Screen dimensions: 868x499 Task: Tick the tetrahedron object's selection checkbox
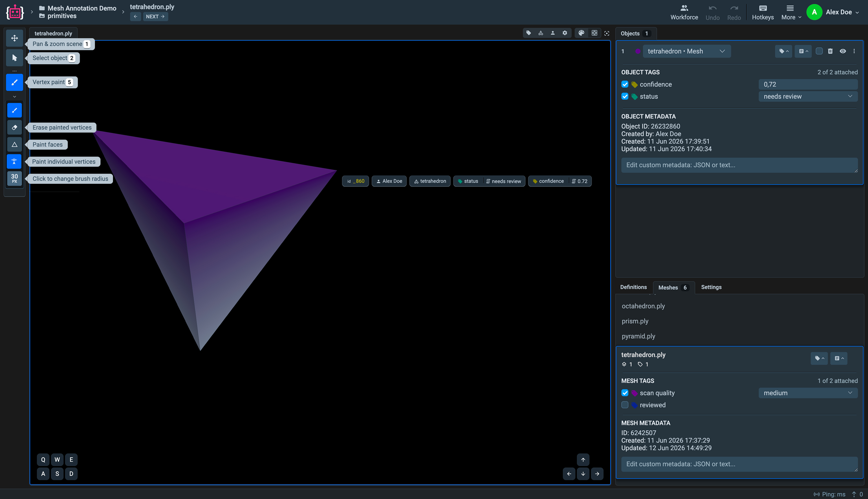click(x=819, y=52)
